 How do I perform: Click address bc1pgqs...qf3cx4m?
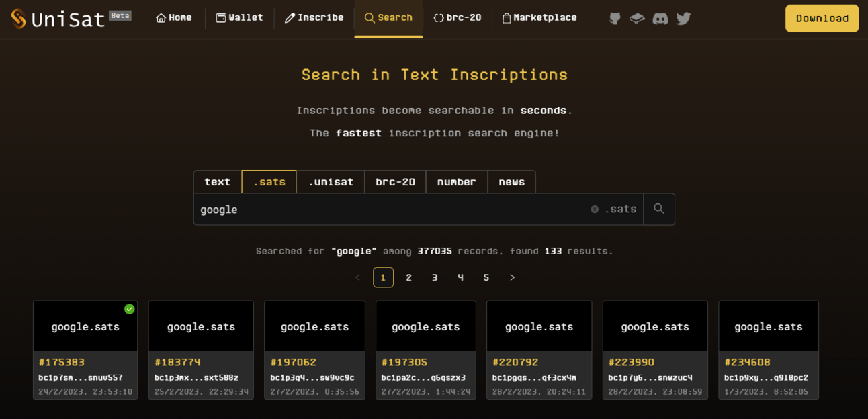[x=534, y=378]
